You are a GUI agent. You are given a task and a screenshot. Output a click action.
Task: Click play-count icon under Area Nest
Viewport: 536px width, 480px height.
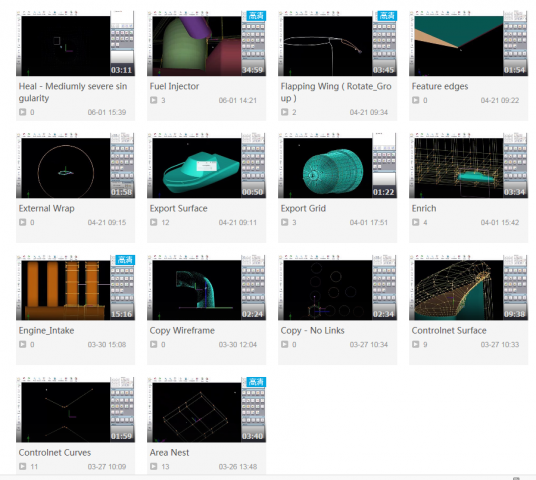point(153,466)
